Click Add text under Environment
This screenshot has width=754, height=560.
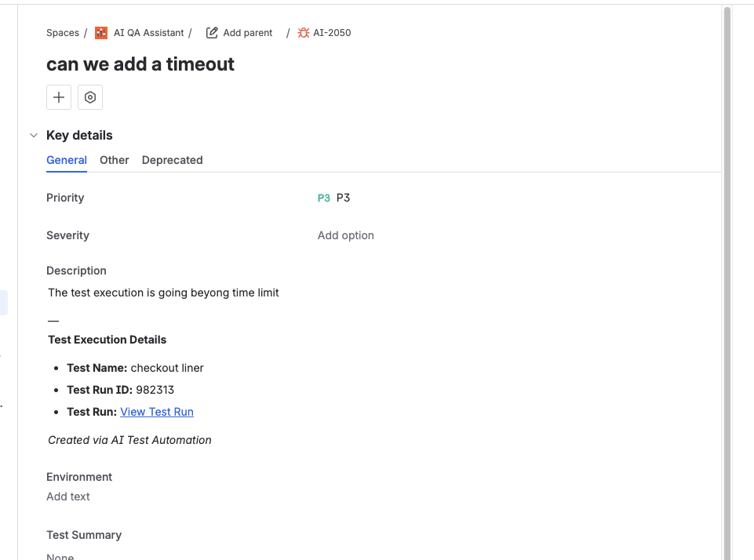(67, 496)
